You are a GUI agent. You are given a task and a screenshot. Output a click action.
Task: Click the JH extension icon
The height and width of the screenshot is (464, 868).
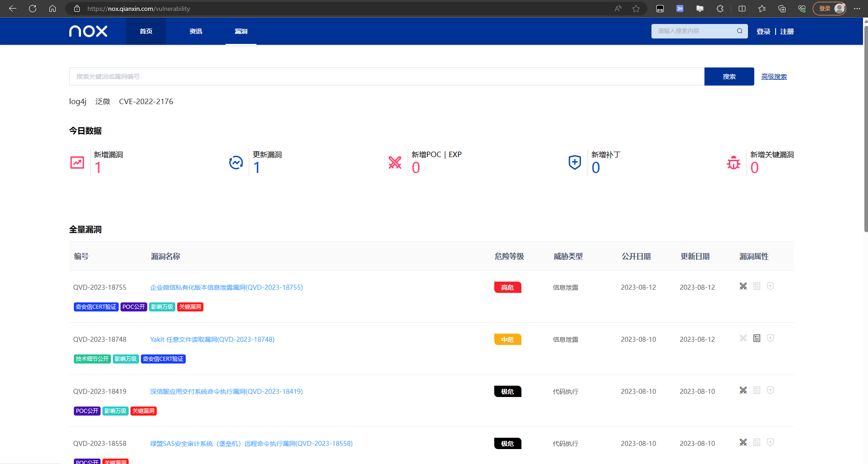[680, 9]
